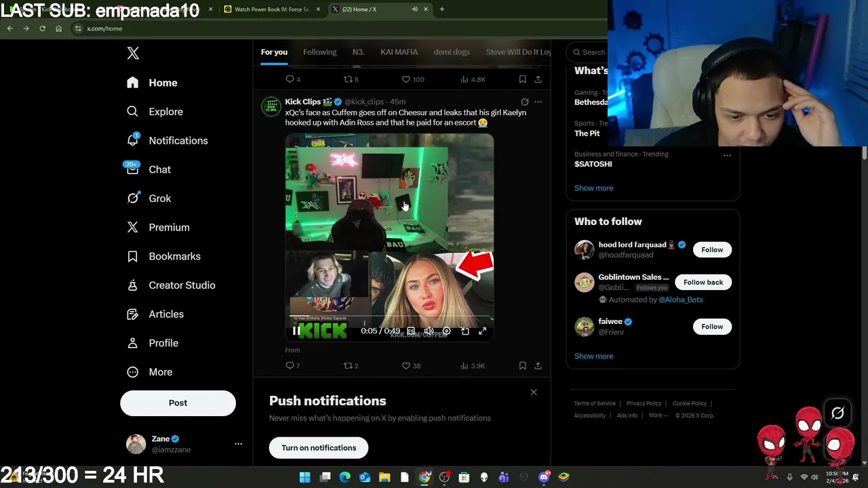Screen dimensions: 868x488
Task: Click the Post button
Action: pyautogui.click(x=178, y=403)
